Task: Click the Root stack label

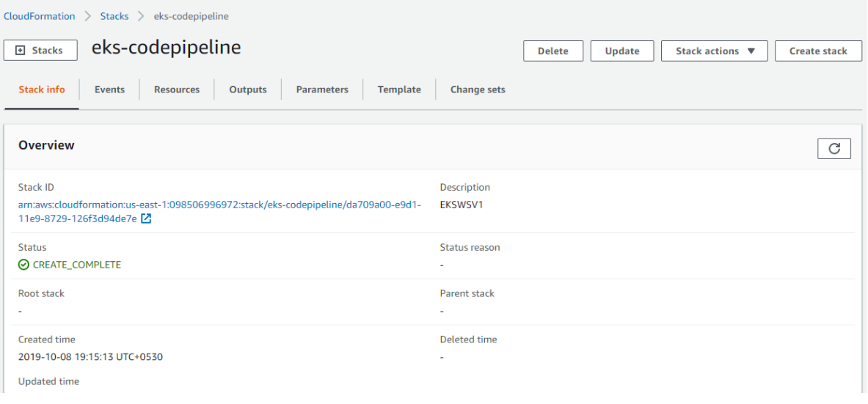Action: tap(42, 293)
